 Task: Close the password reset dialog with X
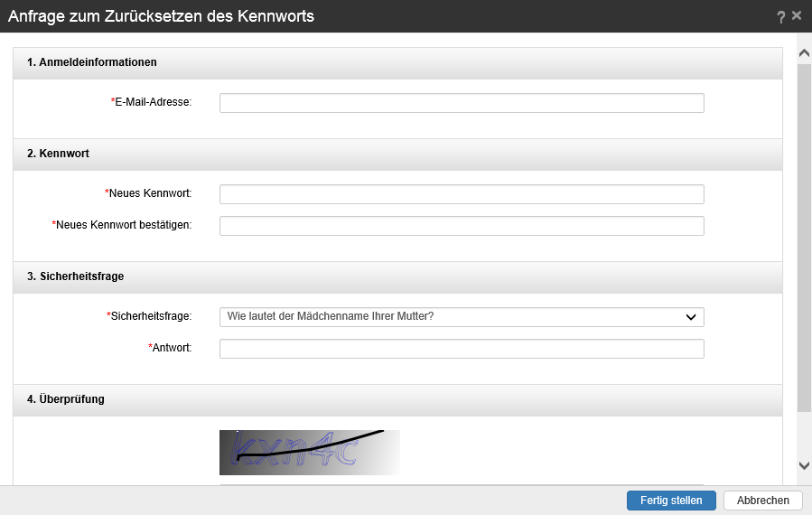click(797, 16)
